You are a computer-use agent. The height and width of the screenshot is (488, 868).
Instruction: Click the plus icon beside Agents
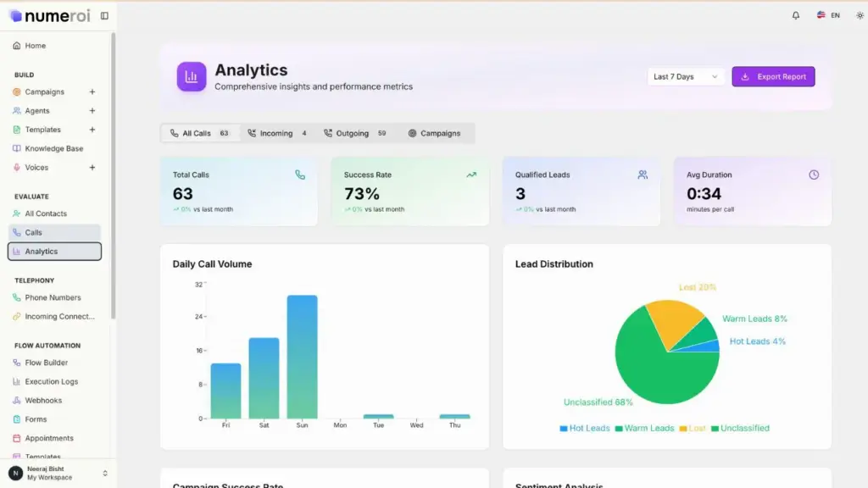(92, 111)
